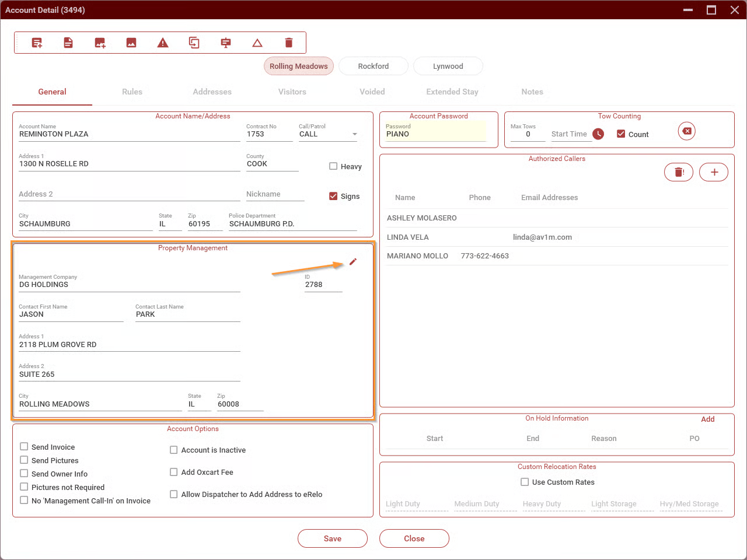Toggle the Send Invoice option
Viewport: 747px width, 560px height.
click(24, 447)
